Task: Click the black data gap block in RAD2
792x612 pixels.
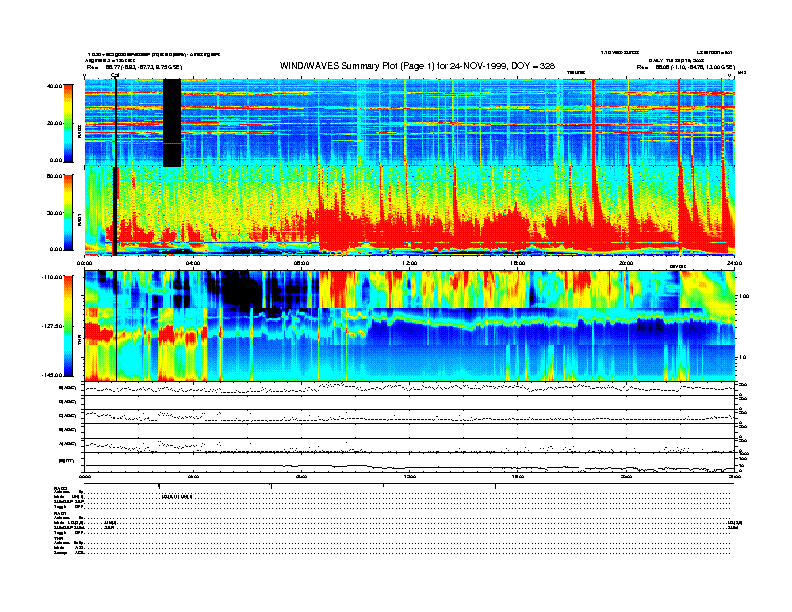Action: (172, 123)
